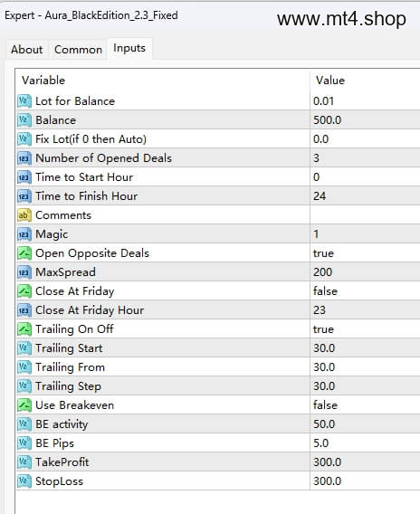Click the empty Comments value cell
Viewport: 420px width, 514px height.
365,215
